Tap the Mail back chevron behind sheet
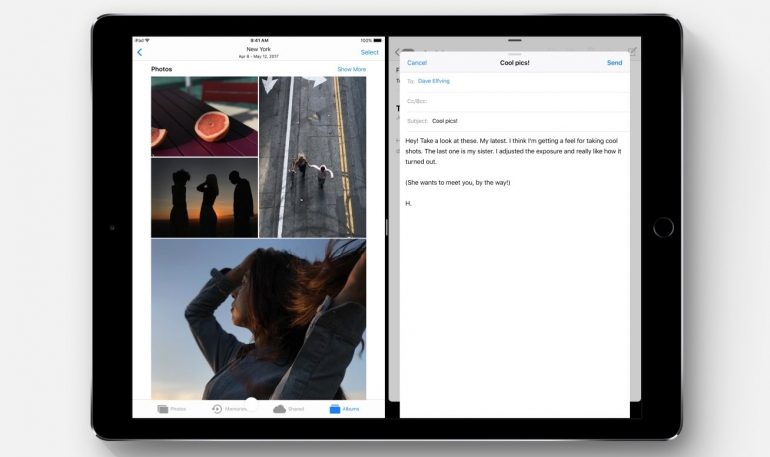Screen dimensions: 770x457 (397, 53)
